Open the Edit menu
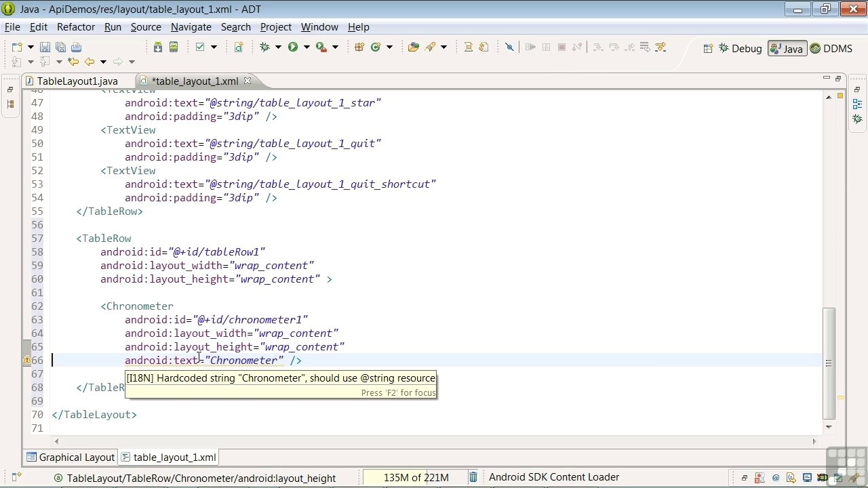Image resolution: width=868 pixels, height=488 pixels. pos(39,27)
